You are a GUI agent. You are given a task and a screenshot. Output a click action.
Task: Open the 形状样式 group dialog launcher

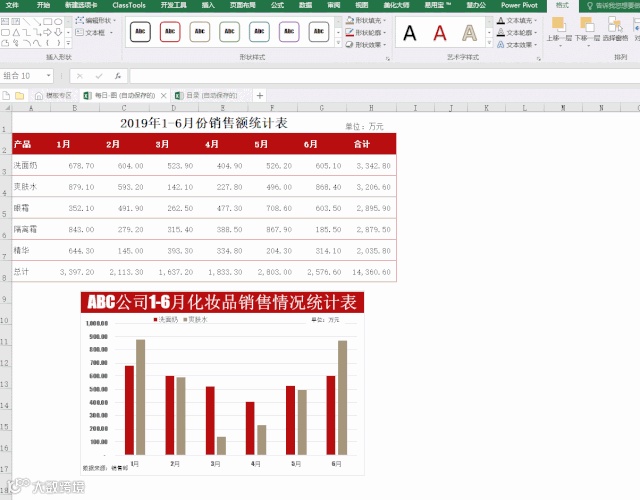tap(387, 59)
